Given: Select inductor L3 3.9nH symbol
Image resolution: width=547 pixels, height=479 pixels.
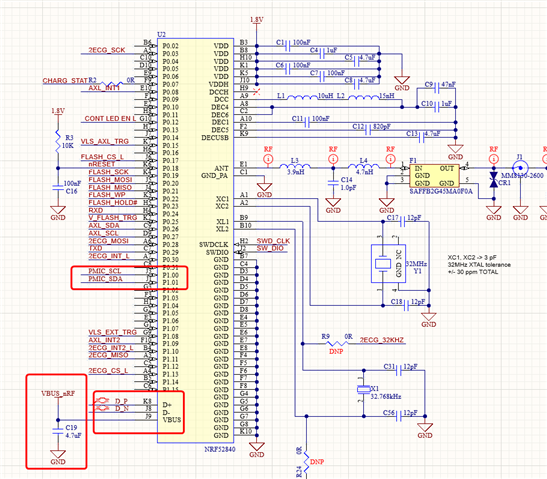Looking at the screenshot, I should pyautogui.click(x=295, y=166).
